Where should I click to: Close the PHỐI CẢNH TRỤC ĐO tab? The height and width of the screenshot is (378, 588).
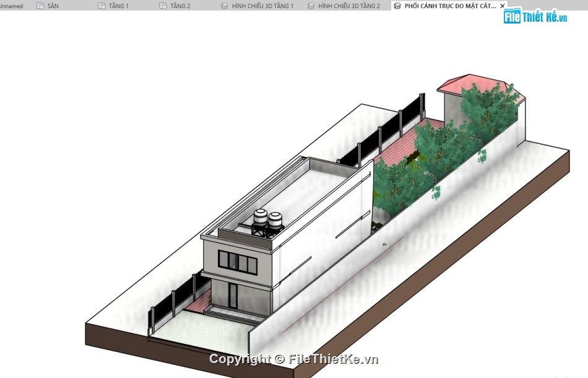(503, 6)
